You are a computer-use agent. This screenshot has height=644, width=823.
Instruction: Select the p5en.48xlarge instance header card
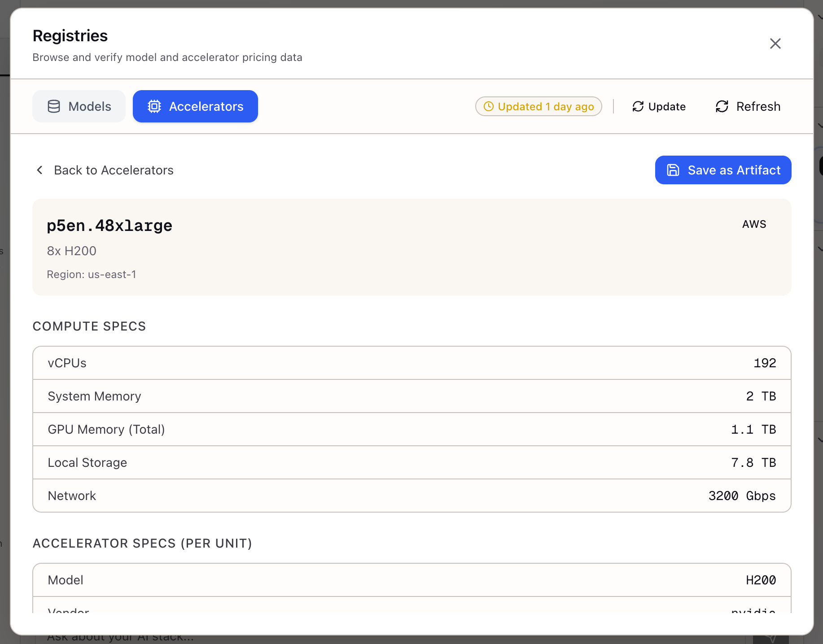pyautogui.click(x=411, y=247)
